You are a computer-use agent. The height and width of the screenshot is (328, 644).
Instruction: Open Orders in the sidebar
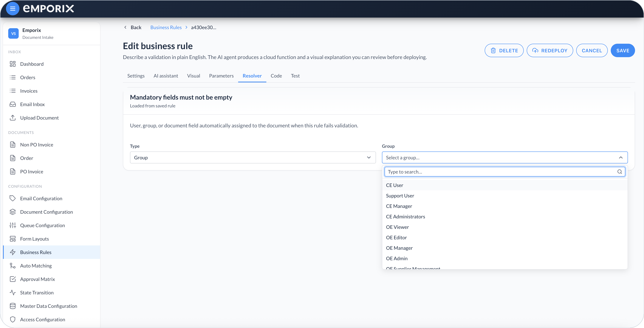[52, 78]
